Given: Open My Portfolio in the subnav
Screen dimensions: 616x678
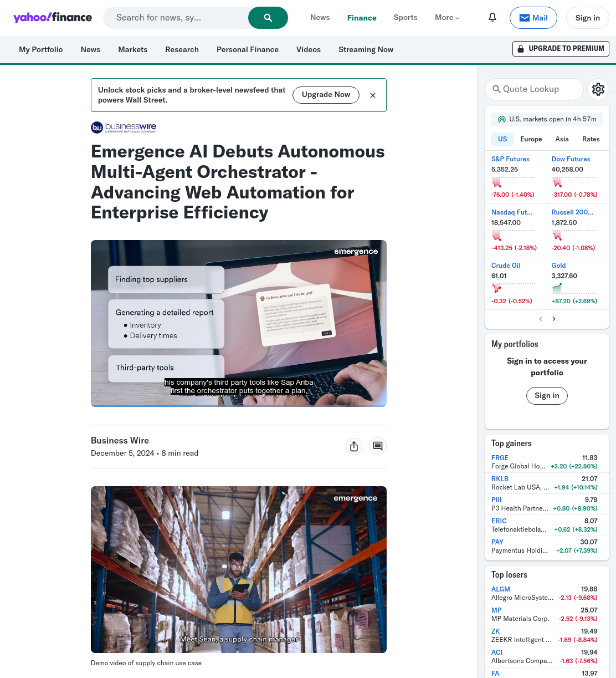Looking at the screenshot, I should coord(41,49).
